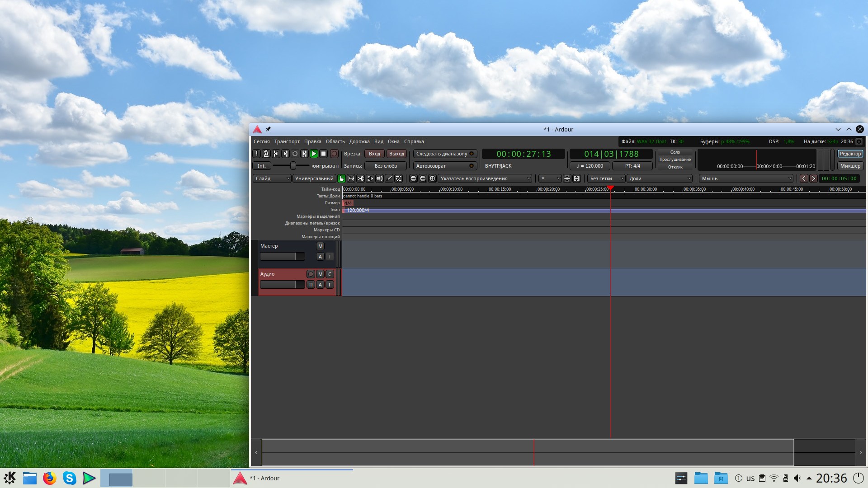Click the zoom out button

point(413,178)
